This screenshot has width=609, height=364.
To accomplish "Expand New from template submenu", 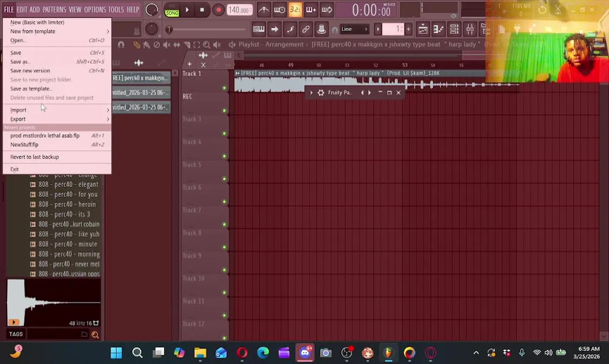I will [x=57, y=31].
